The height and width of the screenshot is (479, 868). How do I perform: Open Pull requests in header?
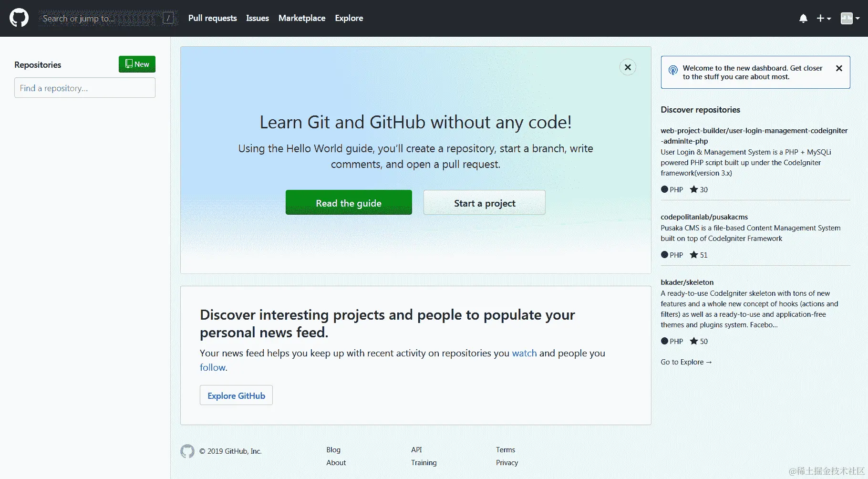click(x=212, y=18)
